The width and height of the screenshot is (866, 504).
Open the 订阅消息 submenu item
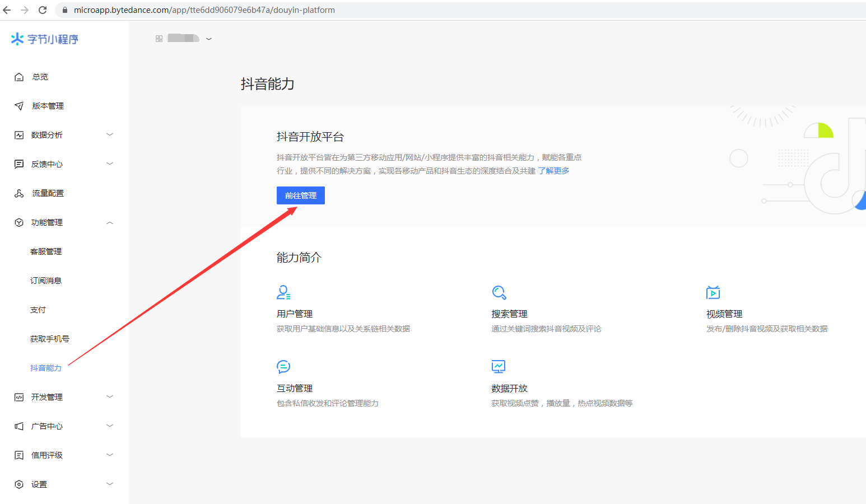(46, 281)
